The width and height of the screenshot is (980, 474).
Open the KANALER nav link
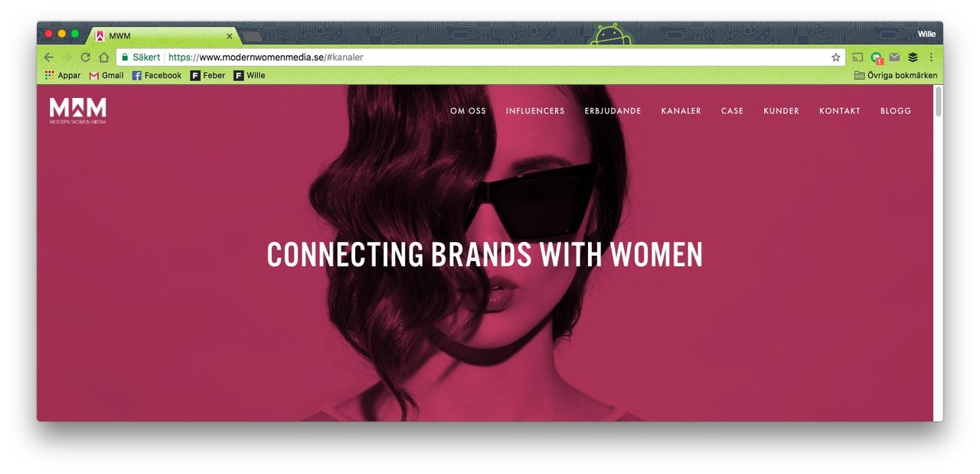coord(681,111)
